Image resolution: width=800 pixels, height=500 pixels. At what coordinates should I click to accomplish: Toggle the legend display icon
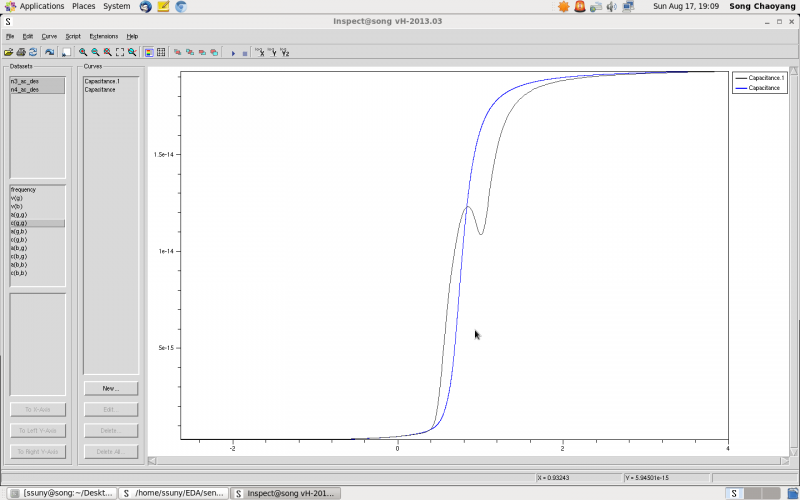[149, 52]
